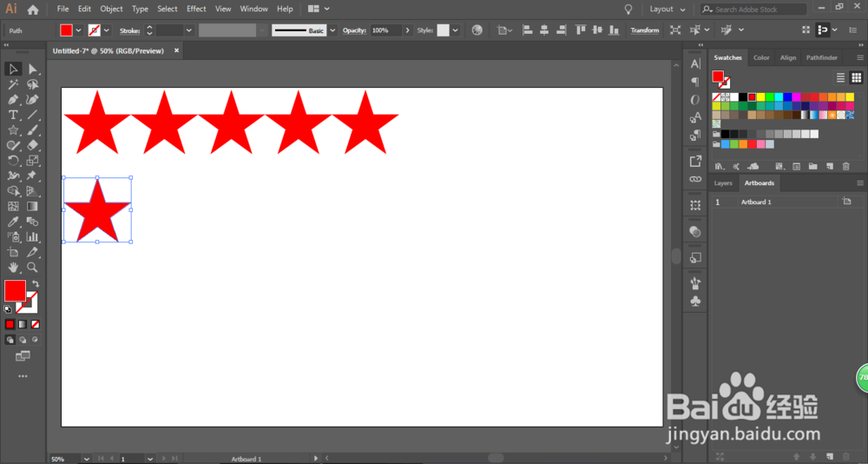This screenshot has width=868, height=464.
Task: Switch to the Pathfinder tab
Action: [x=821, y=57]
